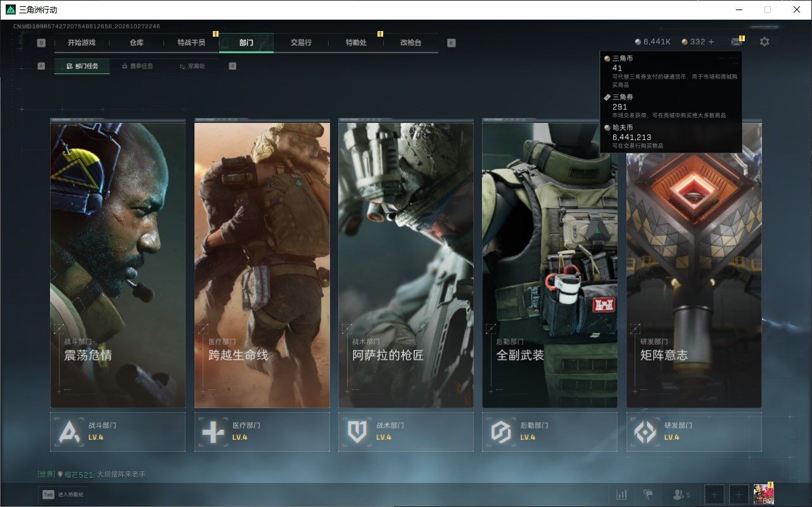The image size is (812, 507).
Task: Open the player avatar in bottom corner
Action: point(763,494)
